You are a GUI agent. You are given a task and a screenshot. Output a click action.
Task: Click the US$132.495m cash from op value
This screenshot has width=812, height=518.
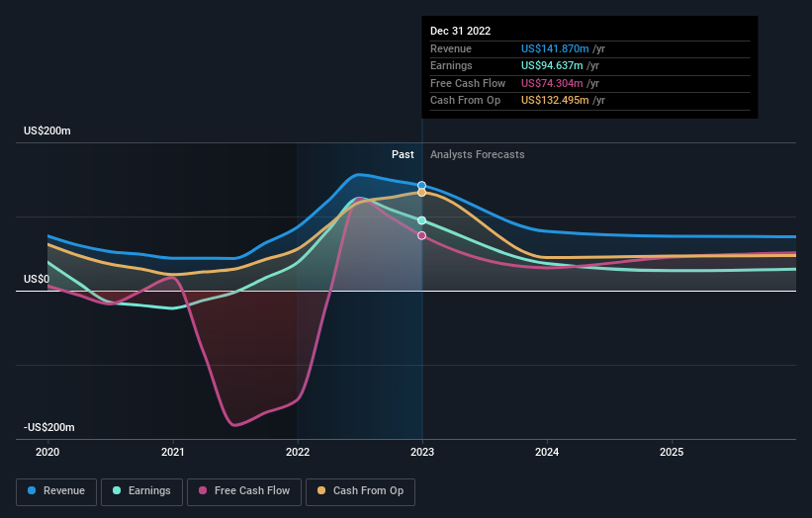click(x=555, y=101)
